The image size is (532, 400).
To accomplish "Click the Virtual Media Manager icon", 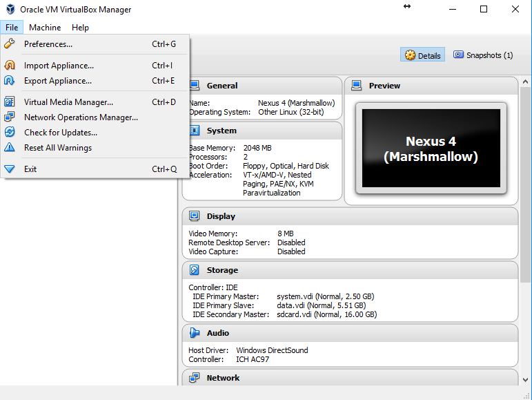I will pos(10,102).
